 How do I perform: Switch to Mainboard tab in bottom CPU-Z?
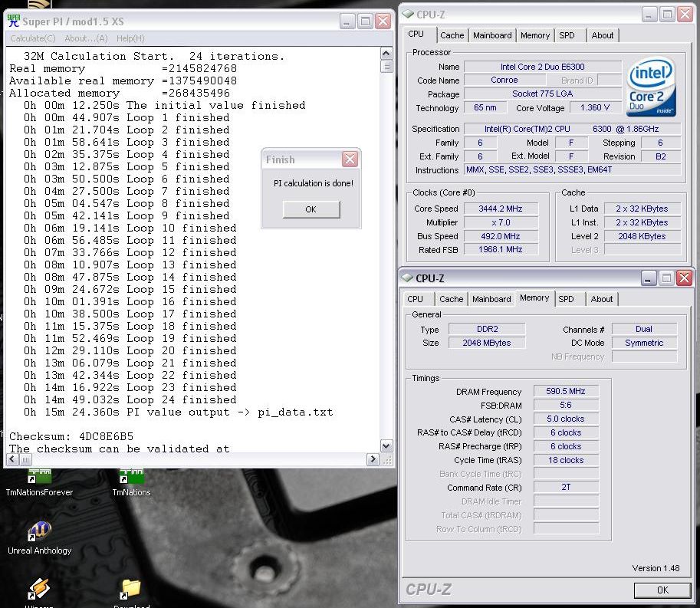point(491,299)
